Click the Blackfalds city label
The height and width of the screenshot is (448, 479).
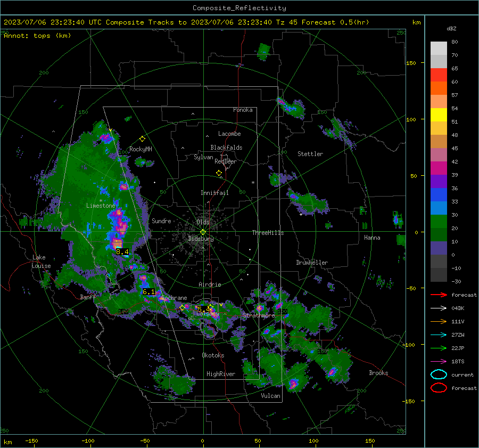click(x=226, y=148)
